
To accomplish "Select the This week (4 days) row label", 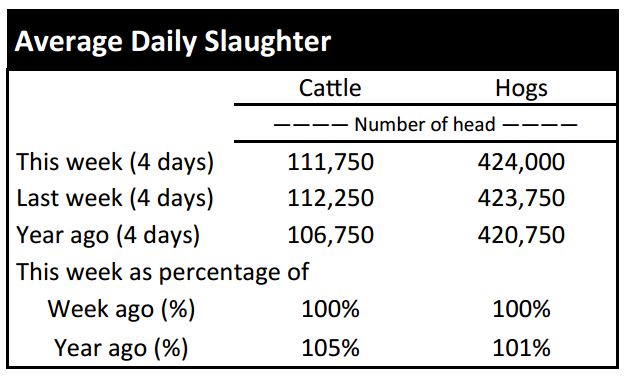I will [115, 163].
